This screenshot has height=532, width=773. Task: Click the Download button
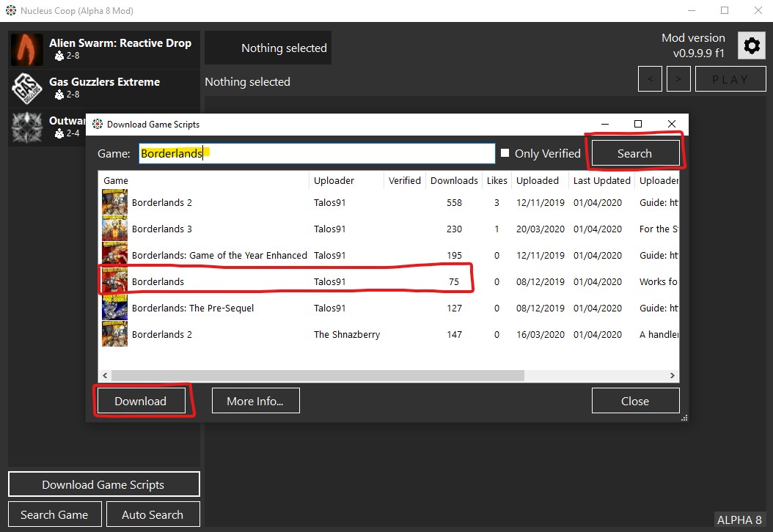(141, 401)
